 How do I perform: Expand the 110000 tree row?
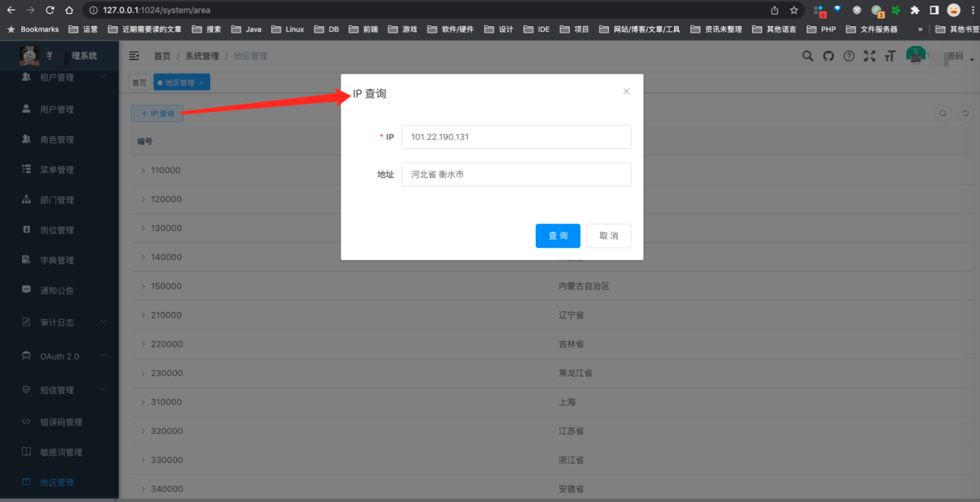(x=143, y=170)
